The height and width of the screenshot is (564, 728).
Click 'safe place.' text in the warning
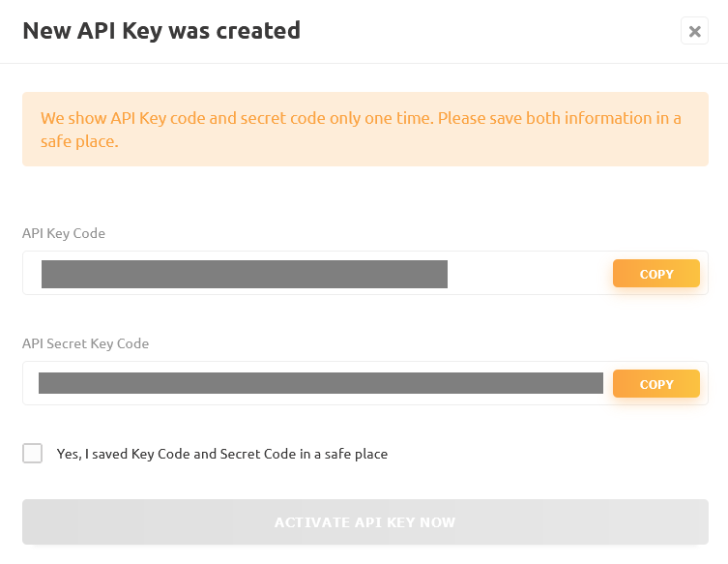(x=79, y=141)
